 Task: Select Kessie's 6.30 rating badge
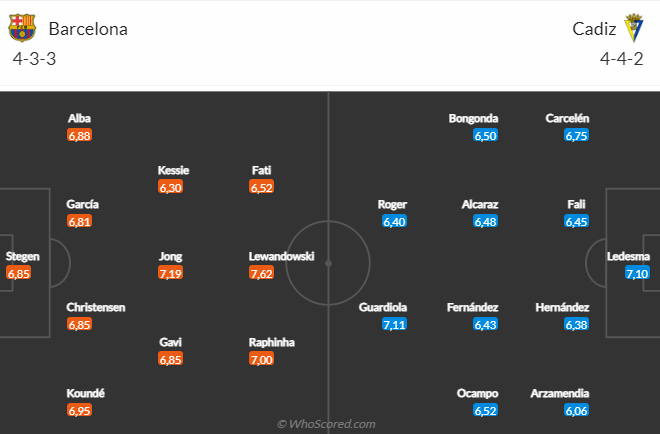click(x=170, y=187)
